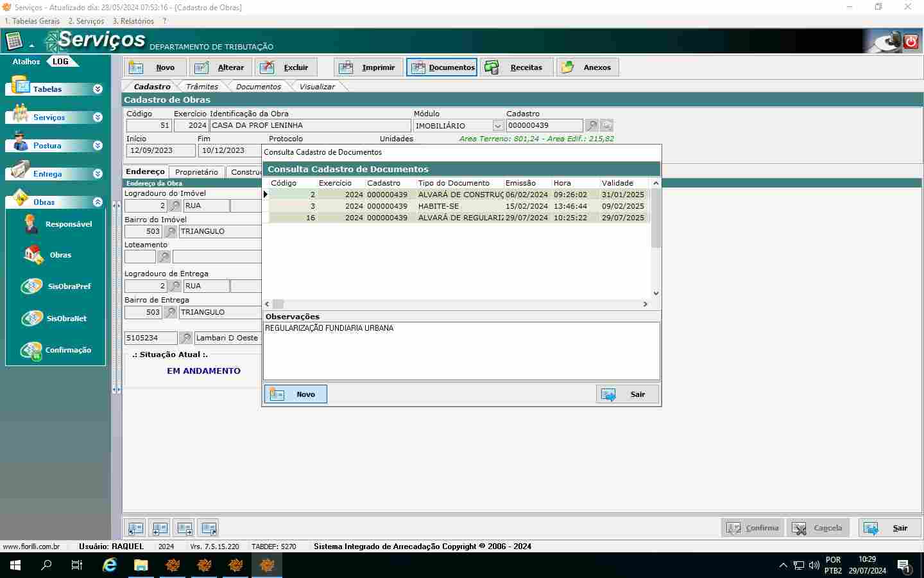Viewport: 924px width, 578px height.
Task: Click the search icon next to Loteamento
Action: tap(164, 257)
